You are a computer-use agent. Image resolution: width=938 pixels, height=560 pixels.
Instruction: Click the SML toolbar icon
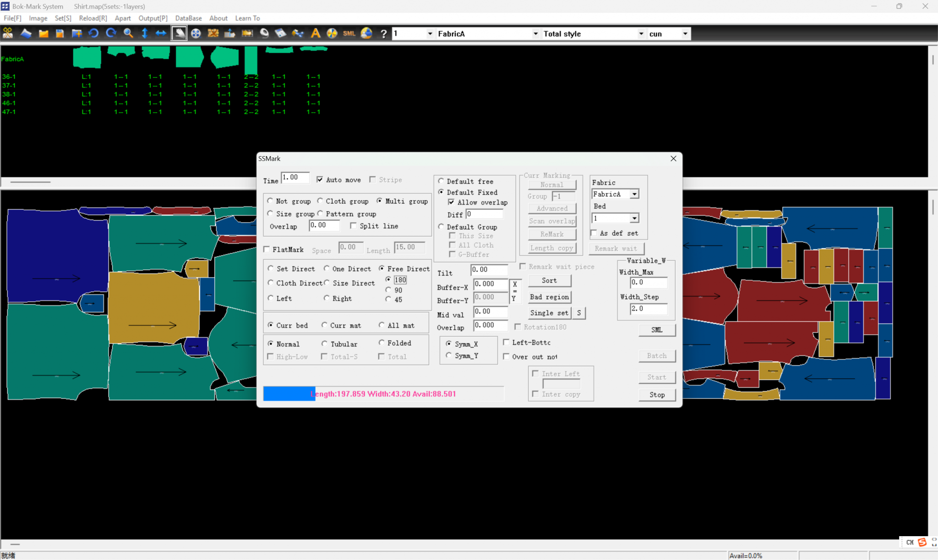point(349,33)
